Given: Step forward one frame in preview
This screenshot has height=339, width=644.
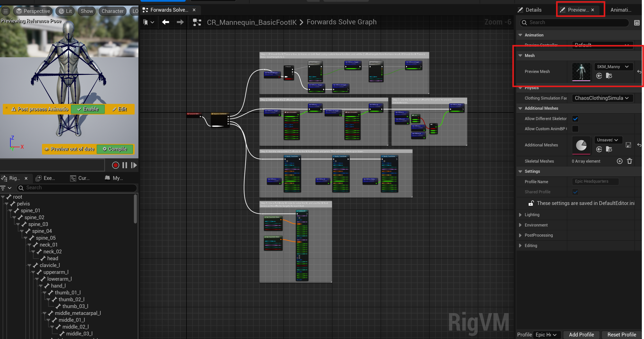Looking at the screenshot, I should click(x=134, y=165).
